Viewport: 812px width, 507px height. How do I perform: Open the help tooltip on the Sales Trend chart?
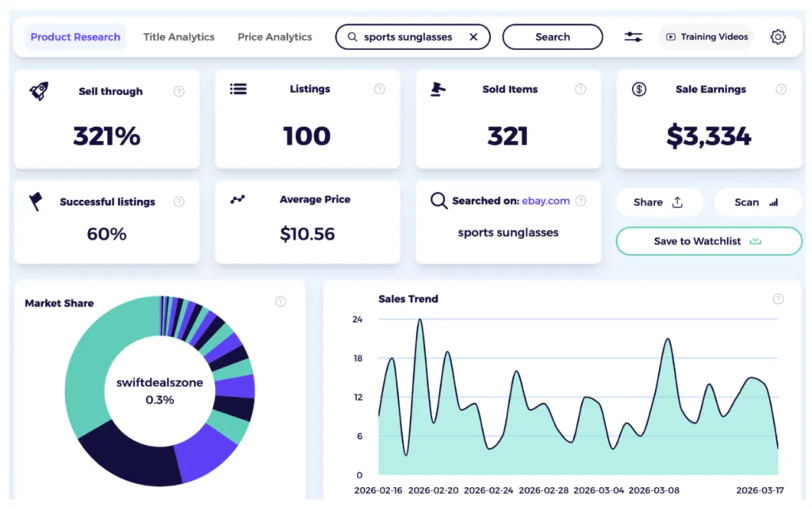779,299
